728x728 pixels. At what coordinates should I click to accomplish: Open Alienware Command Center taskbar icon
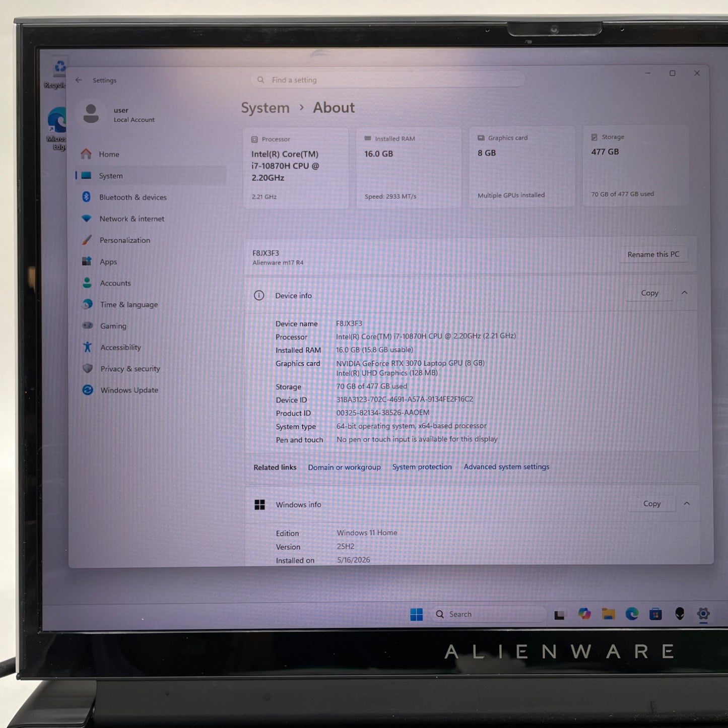(680, 614)
